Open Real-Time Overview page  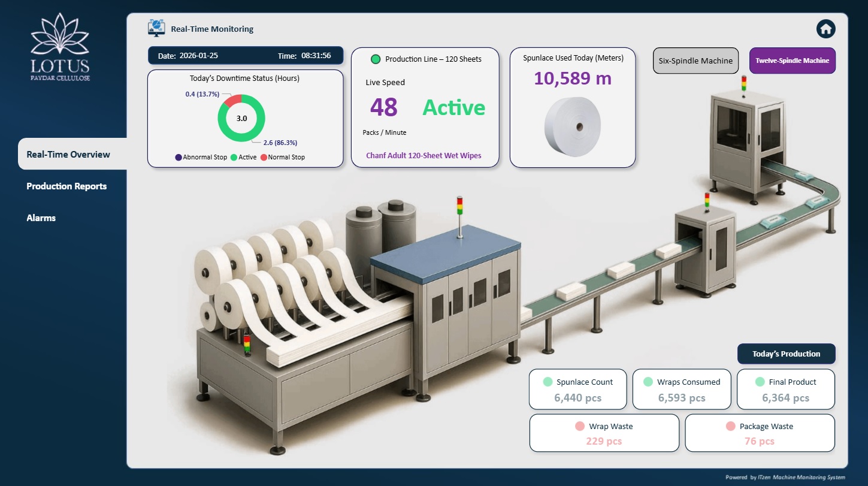point(68,154)
